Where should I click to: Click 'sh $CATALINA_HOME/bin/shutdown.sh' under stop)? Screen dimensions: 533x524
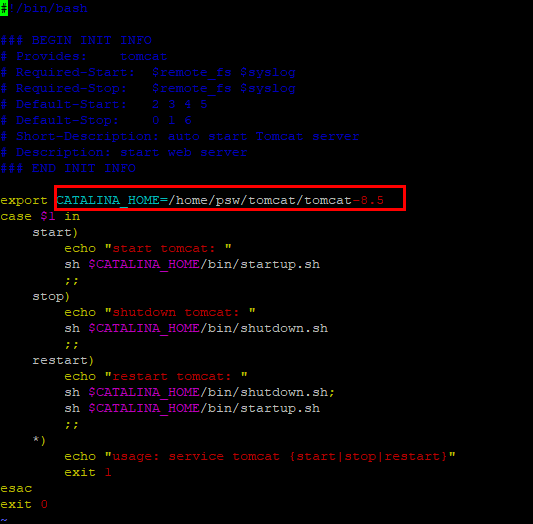click(x=196, y=328)
